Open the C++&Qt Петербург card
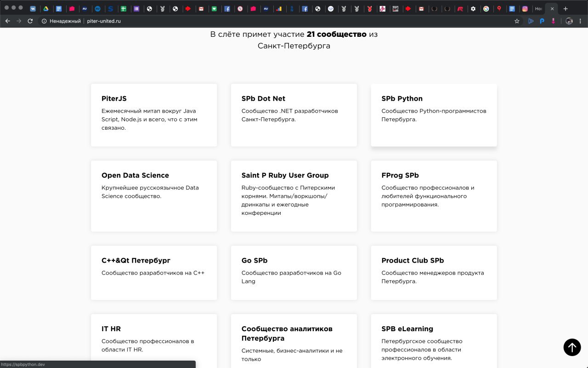Screen dimensions: 588x368 (x=154, y=273)
